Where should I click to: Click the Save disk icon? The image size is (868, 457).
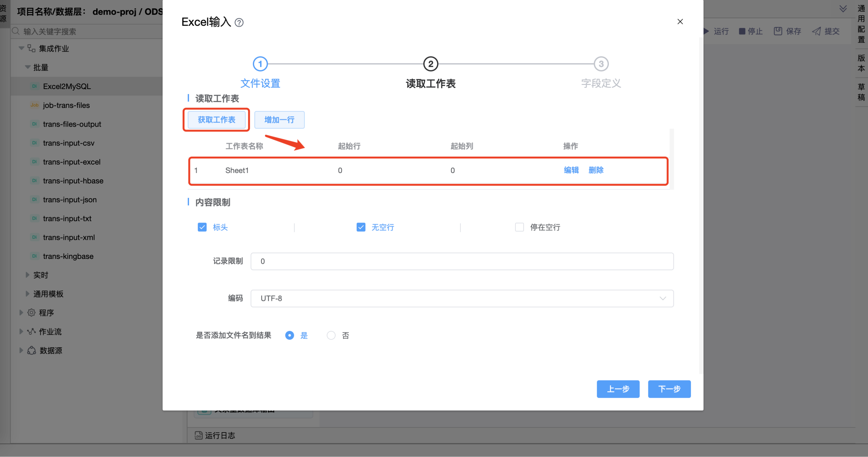tap(778, 31)
